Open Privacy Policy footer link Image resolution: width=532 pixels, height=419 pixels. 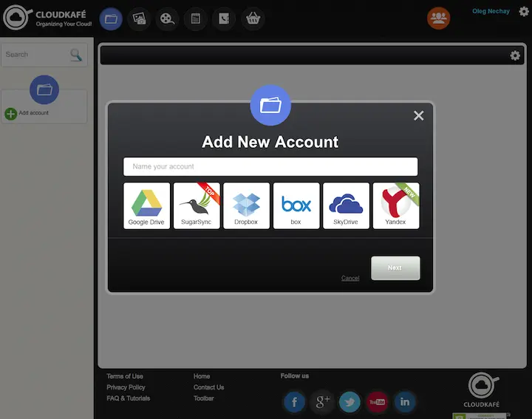click(126, 387)
